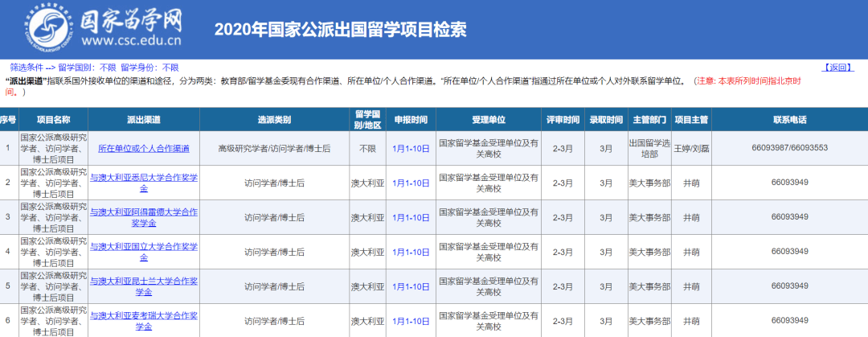Click 66093949 in the 麦考瑞大学 row
The image size is (868, 337).
[790, 320]
